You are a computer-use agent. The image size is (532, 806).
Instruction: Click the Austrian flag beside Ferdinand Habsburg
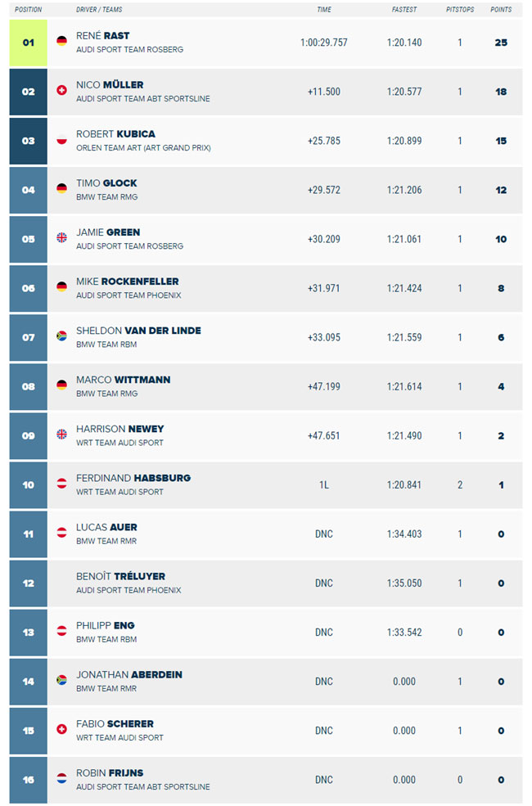tap(61, 483)
